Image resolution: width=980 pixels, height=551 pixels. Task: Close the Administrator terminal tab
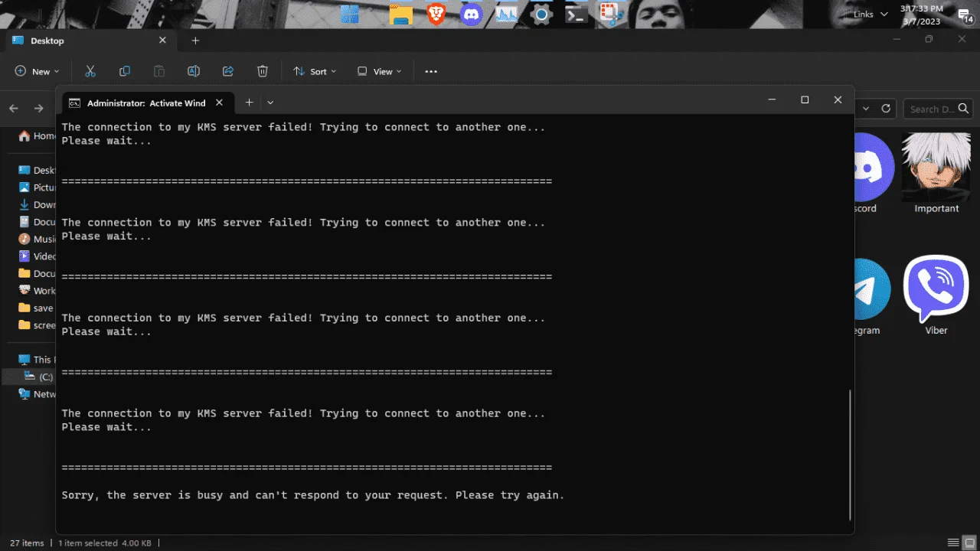tap(219, 103)
